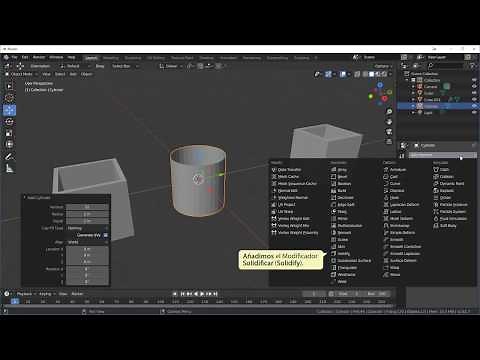480x360 pixels.
Task: Open the Drag Select Box dropdown
Action: point(124,66)
